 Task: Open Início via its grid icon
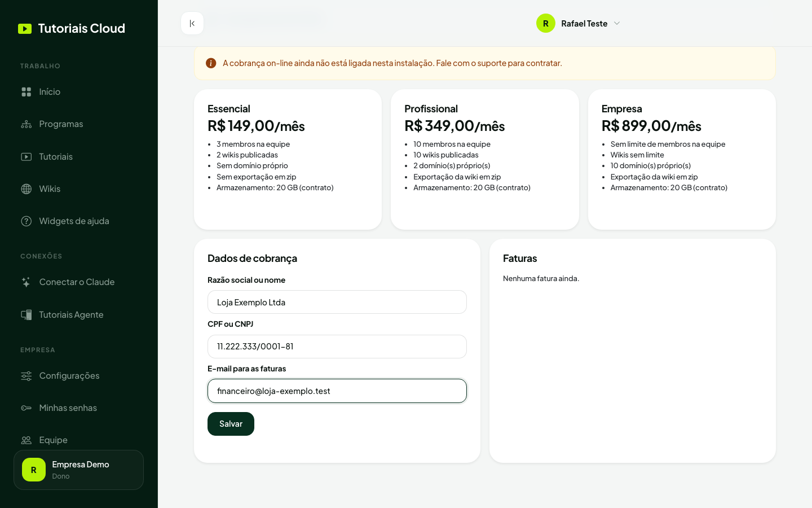click(27, 92)
